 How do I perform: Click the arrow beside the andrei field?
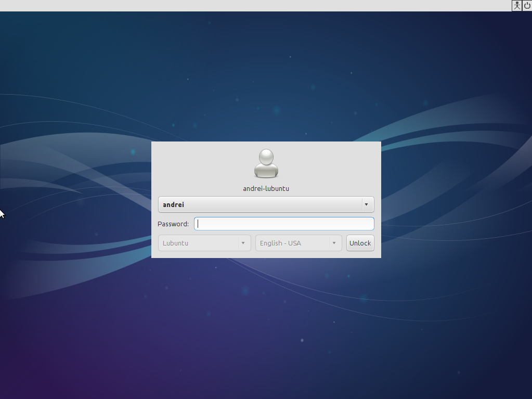366,204
